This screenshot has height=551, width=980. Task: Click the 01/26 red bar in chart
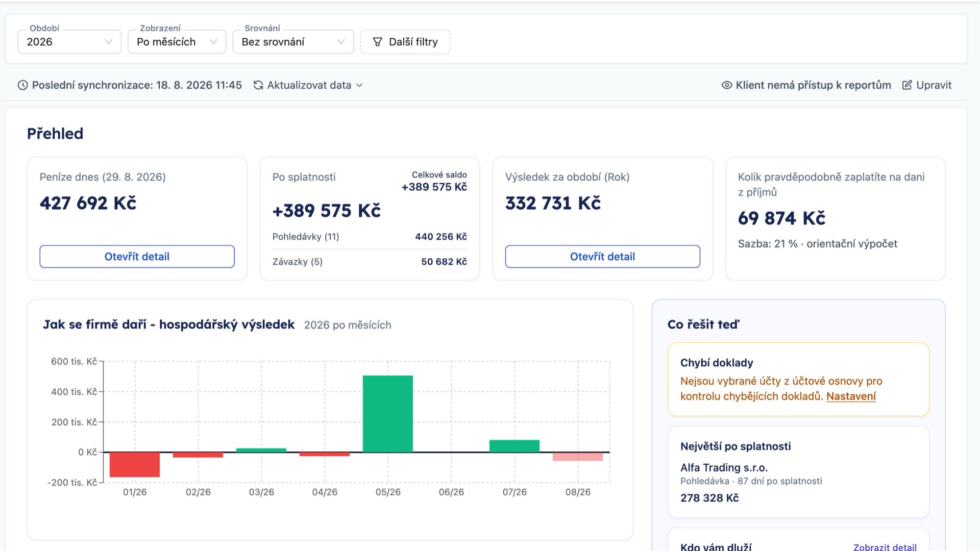pos(135,465)
